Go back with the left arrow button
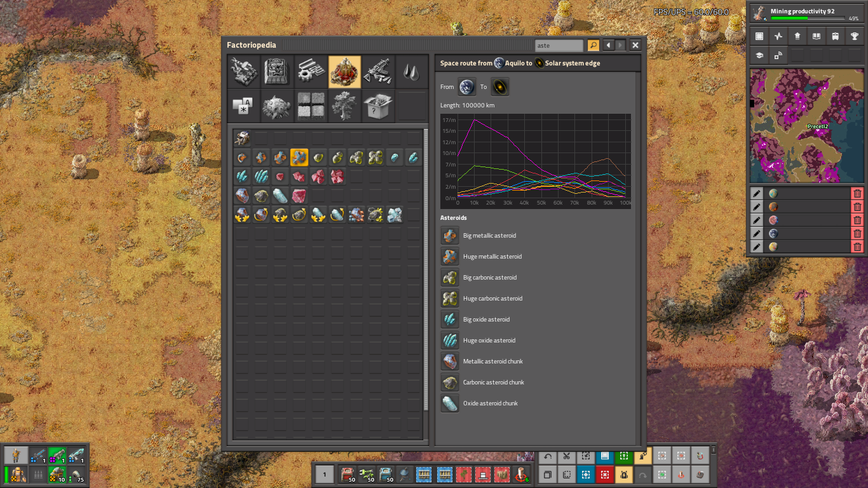 point(608,45)
